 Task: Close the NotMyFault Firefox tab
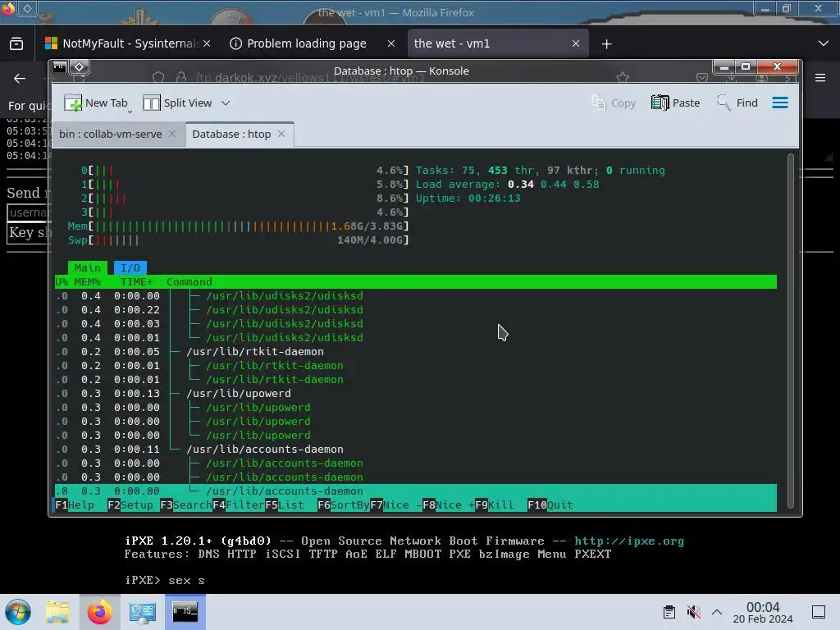click(x=207, y=43)
